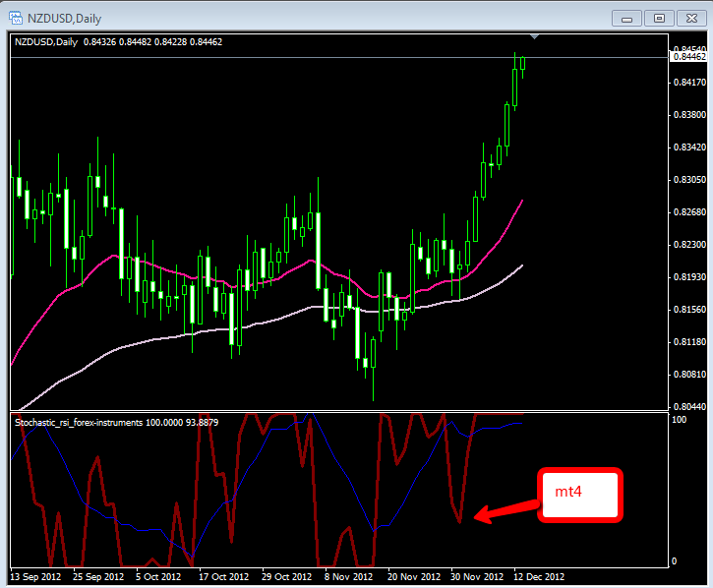Click the indicator scale value 0

pyautogui.click(x=675, y=561)
